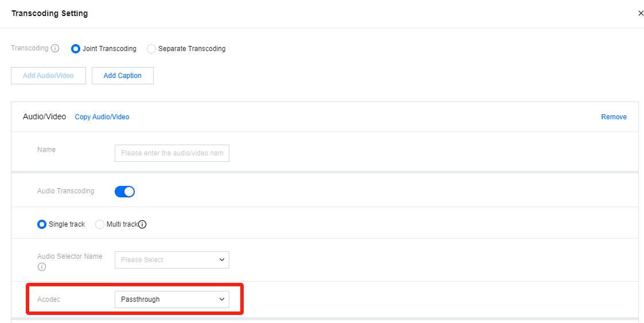Image resolution: width=644 pixels, height=323 pixels.
Task: Click the Audio Selector Name info icon
Action: [x=41, y=267]
